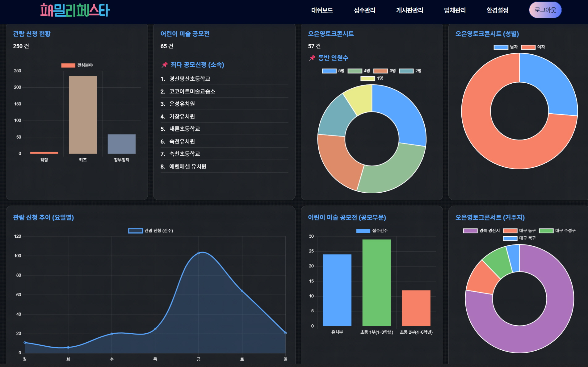Click the 금 data point on line chart
588x367 pixels.
199,253
